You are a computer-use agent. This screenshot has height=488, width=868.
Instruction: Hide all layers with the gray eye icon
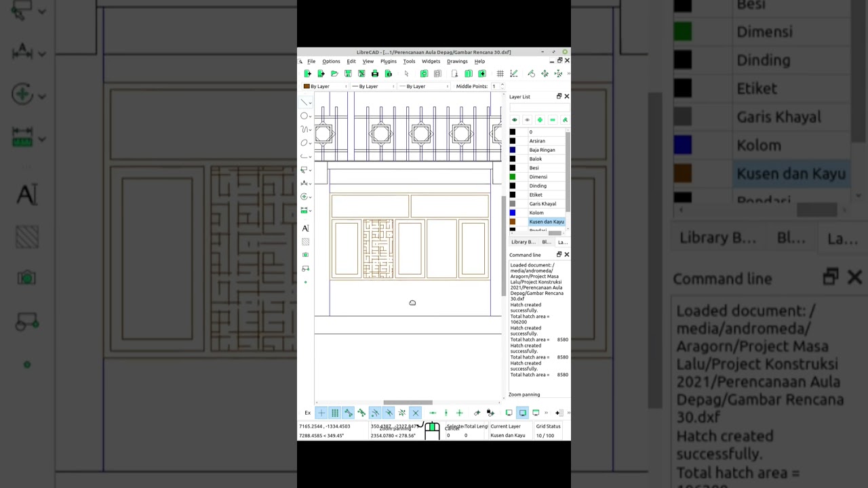click(527, 120)
